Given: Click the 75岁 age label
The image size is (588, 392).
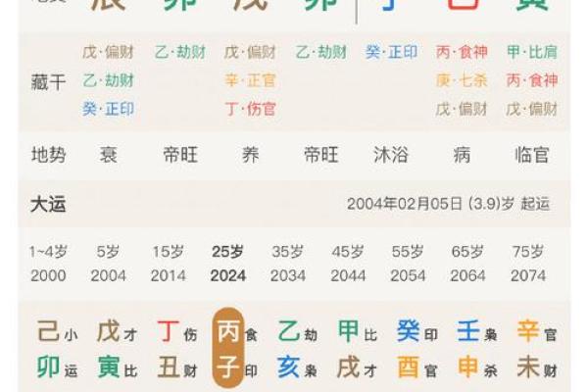Looking at the screenshot, I should pyautogui.click(x=528, y=251).
